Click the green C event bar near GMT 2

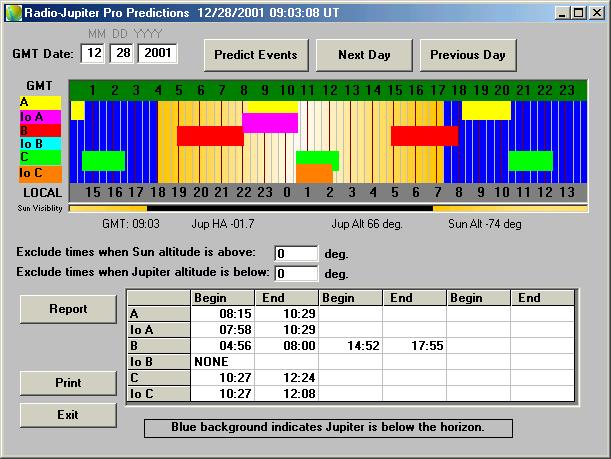(103, 161)
